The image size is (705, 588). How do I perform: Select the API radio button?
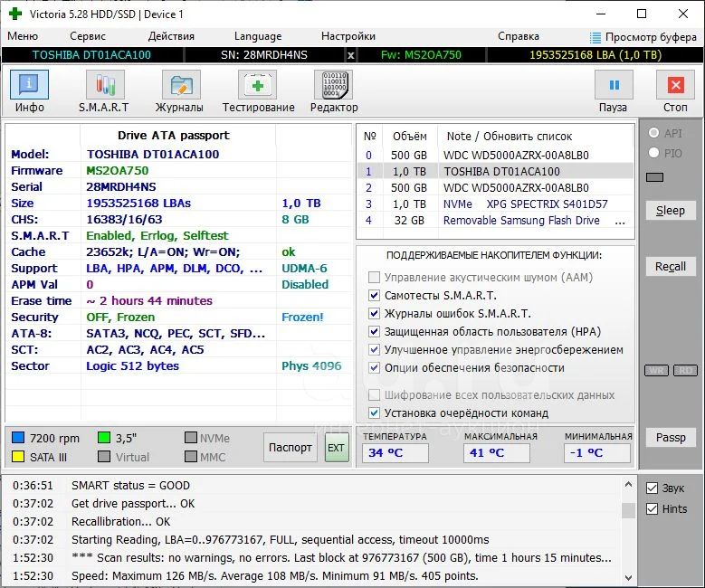[653, 133]
